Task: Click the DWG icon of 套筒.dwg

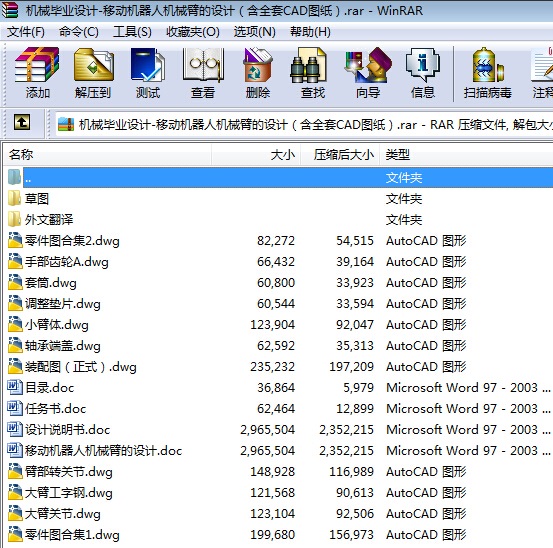Action: point(15,282)
